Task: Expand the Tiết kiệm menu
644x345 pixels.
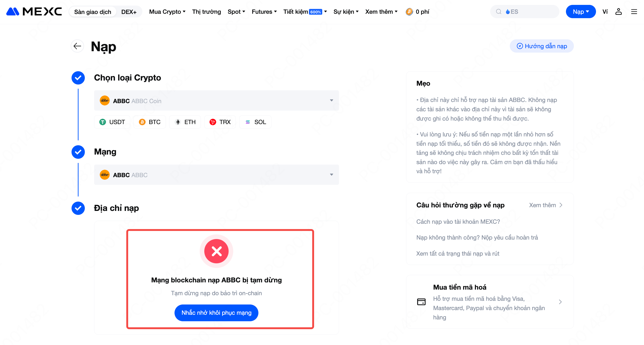Action: (305, 11)
